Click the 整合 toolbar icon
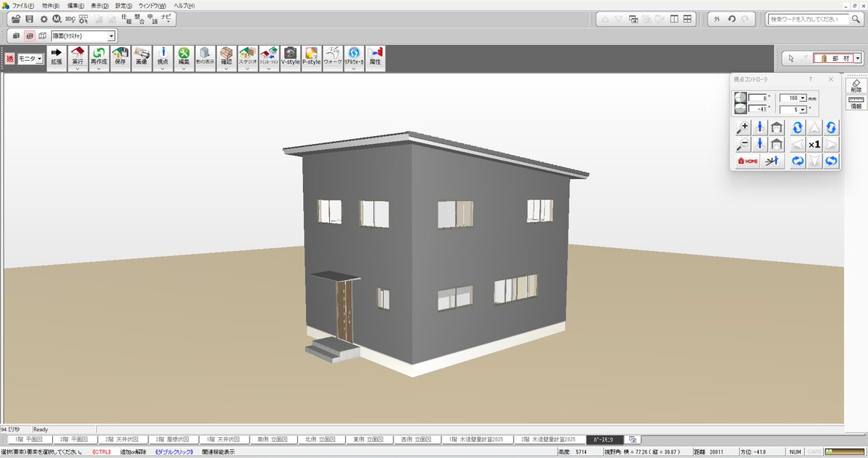Image resolution: width=868 pixels, height=458 pixels. [140, 19]
